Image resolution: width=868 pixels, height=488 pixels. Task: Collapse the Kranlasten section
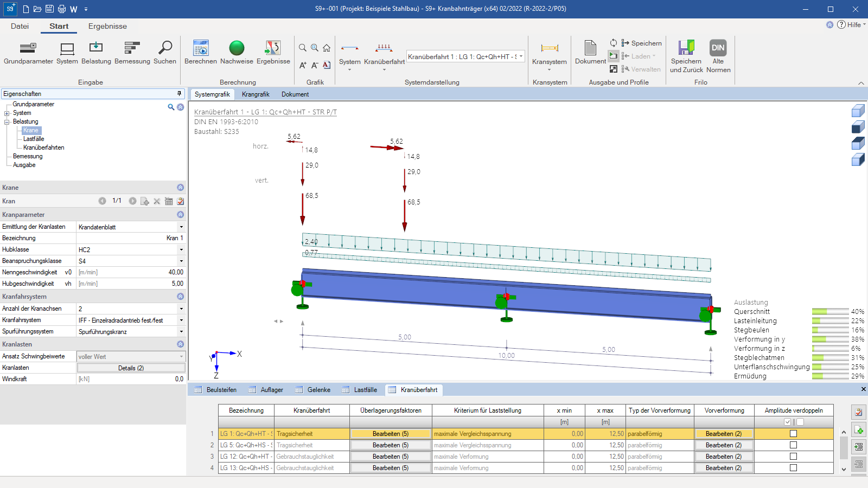tap(181, 344)
